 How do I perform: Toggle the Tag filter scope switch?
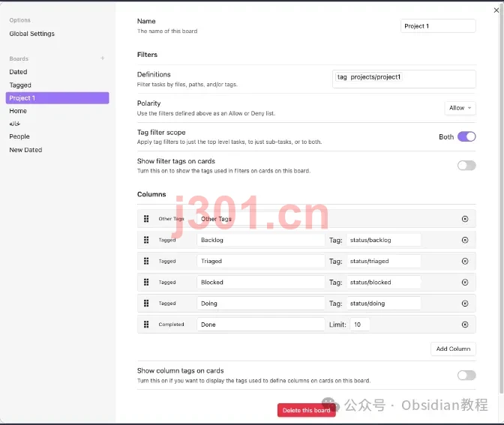pos(466,136)
